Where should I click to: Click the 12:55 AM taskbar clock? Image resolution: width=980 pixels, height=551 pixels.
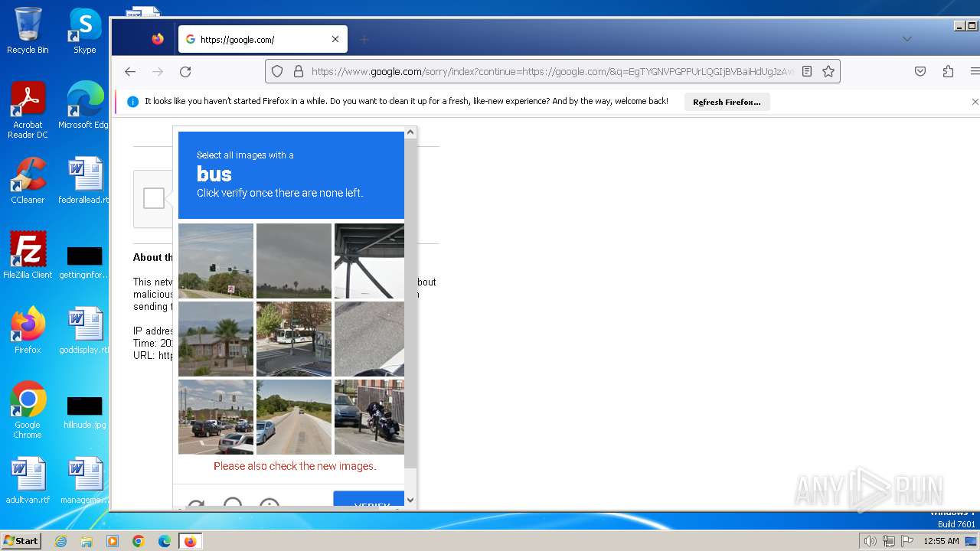(941, 541)
